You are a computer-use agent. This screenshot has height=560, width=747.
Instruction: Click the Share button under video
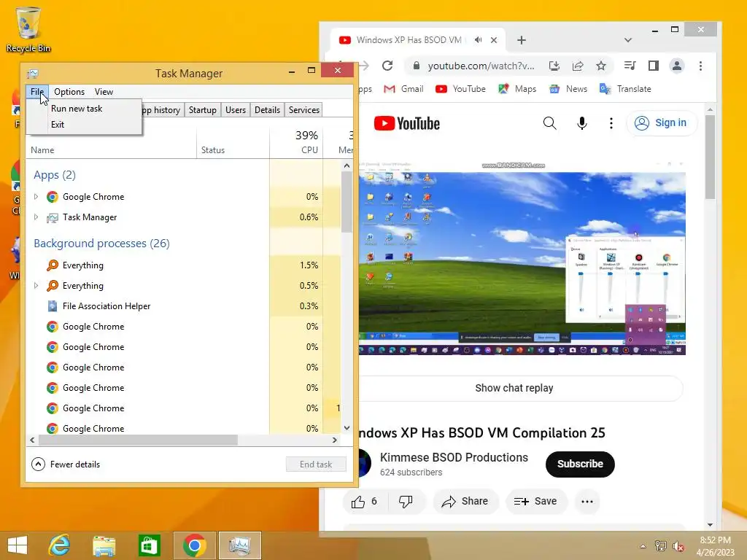click(x=465, y=502)
